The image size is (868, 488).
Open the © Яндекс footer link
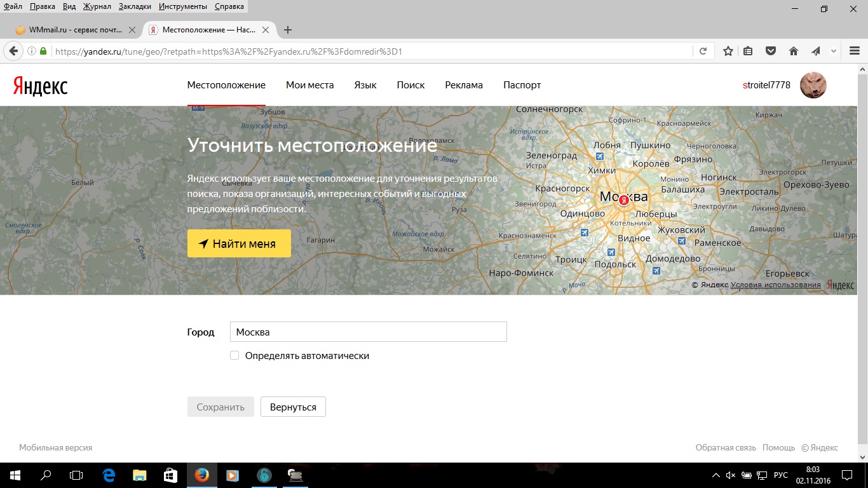pos(820,448)
